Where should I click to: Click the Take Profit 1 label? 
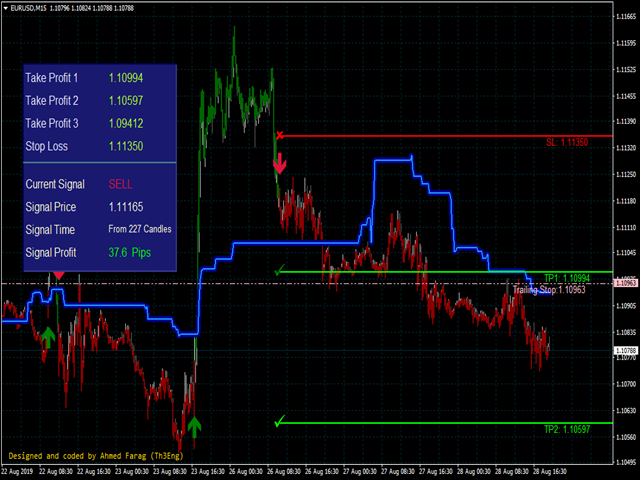(x=52, y=78)
